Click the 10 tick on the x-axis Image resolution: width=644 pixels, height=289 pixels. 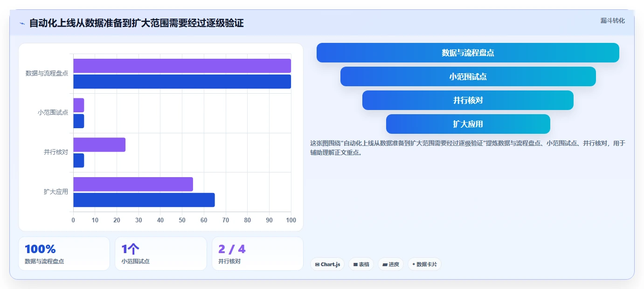pos(95,220)
